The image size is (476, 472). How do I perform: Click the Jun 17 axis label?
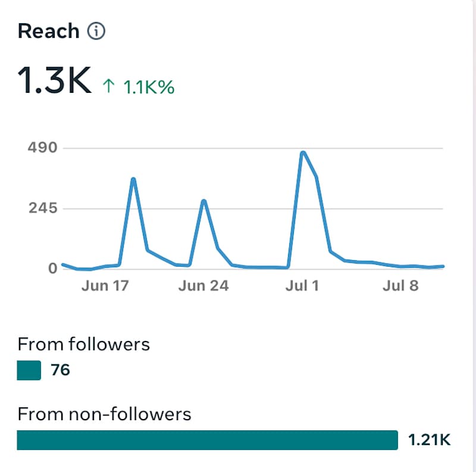[x=105, y=286]
